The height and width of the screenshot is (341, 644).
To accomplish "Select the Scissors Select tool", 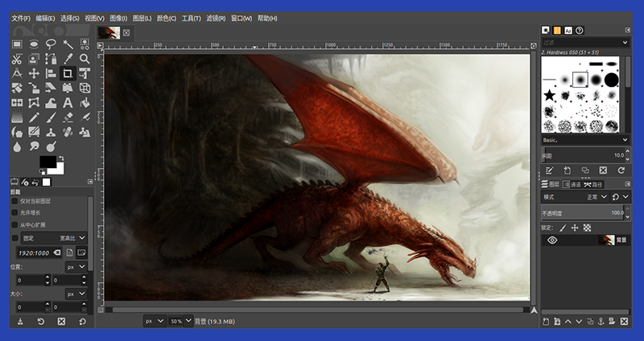I will (16, 59).
